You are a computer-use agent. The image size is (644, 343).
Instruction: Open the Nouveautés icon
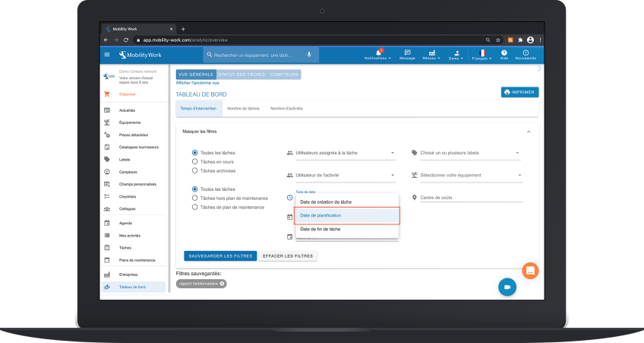coord(526,54)
